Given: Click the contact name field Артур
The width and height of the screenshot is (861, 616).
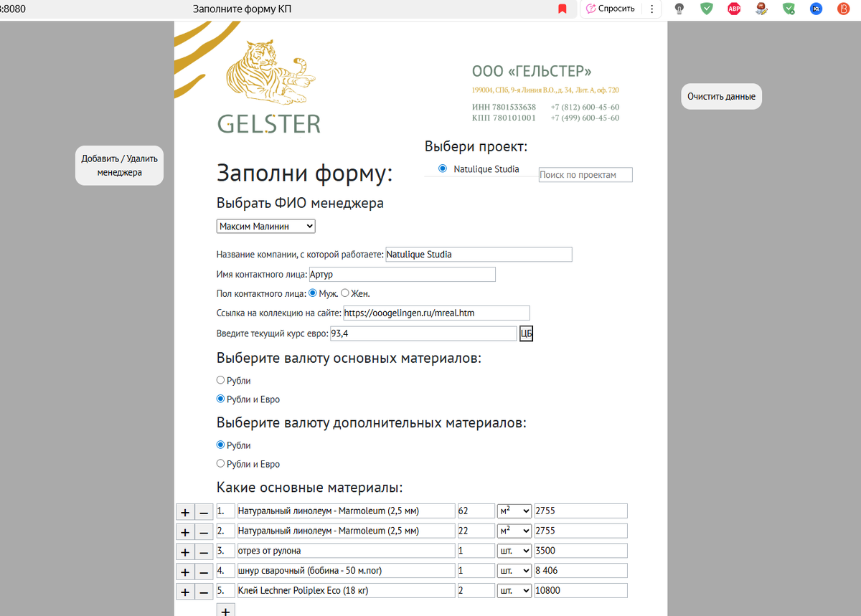Looking at the screenshot, I should (x=402, y=274).
